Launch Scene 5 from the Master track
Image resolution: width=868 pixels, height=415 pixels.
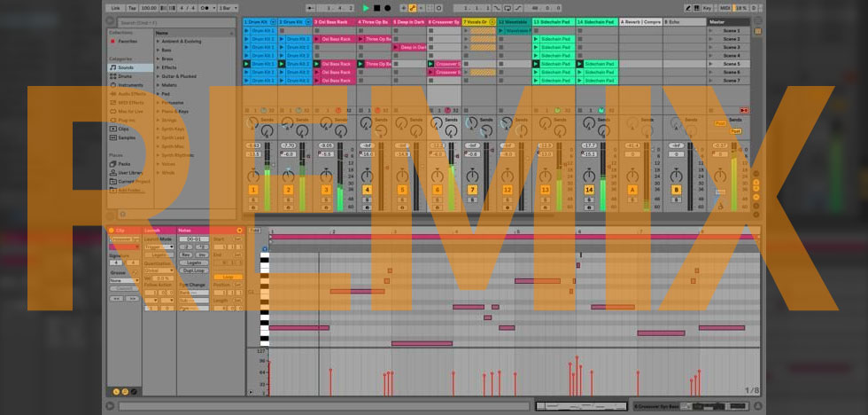click(711, 64)
